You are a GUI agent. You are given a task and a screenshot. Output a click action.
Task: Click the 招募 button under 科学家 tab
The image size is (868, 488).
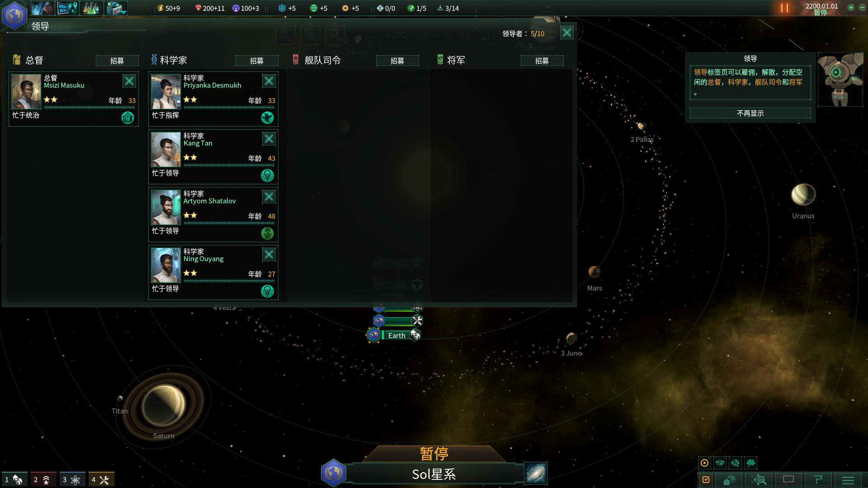[x=257, y=60]
